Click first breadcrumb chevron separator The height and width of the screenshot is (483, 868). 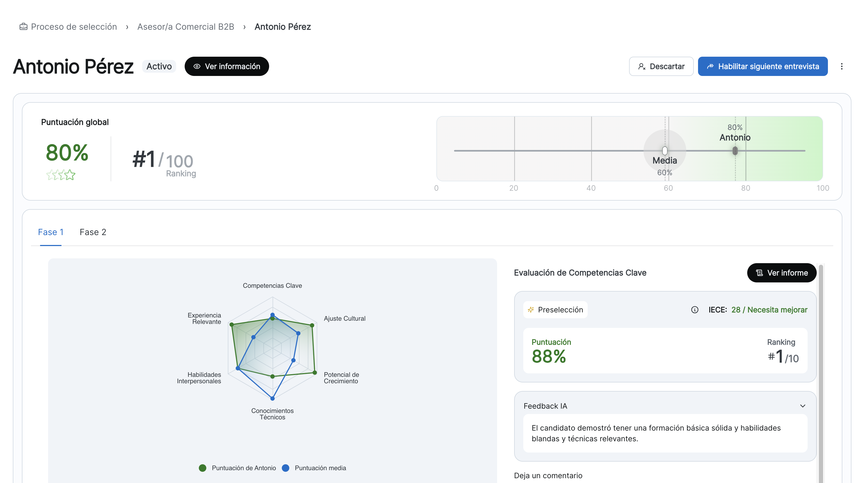point(127,27)
